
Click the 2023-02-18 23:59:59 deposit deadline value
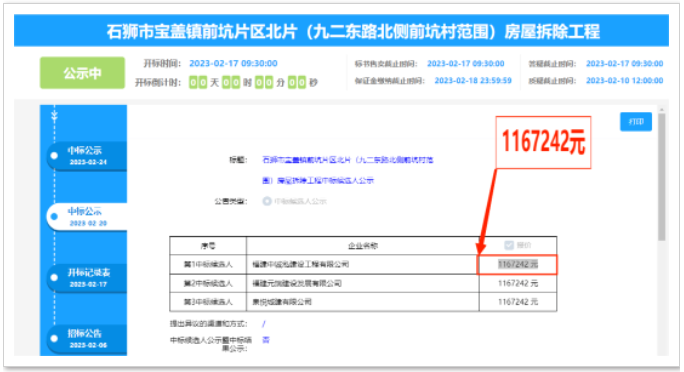click(473, 81)
